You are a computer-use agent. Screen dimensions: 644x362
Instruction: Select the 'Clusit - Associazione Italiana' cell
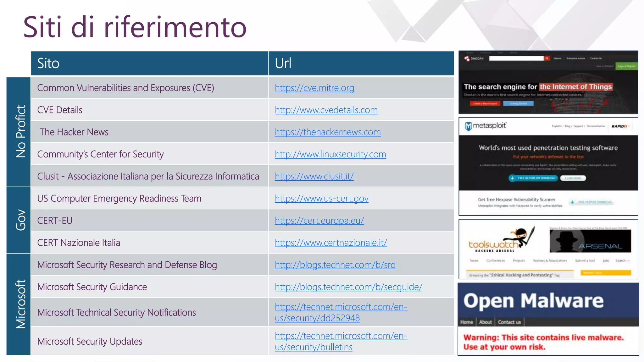pos(150,176)
